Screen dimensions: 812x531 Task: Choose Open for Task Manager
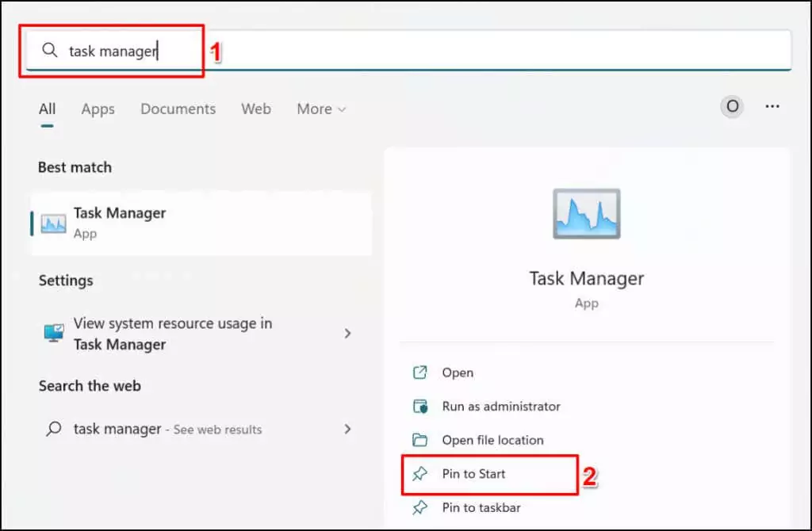[458, 372]
